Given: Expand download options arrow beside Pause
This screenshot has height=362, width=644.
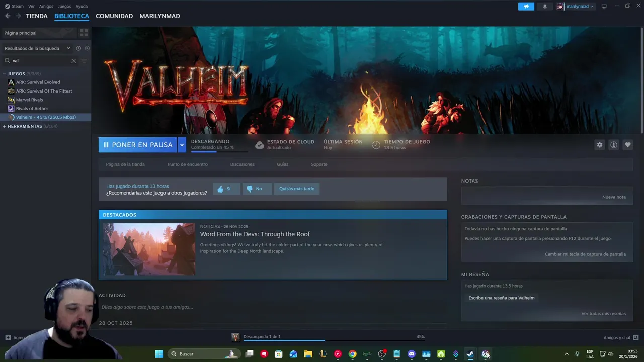Looking at the screenshot, I should 182,145.
